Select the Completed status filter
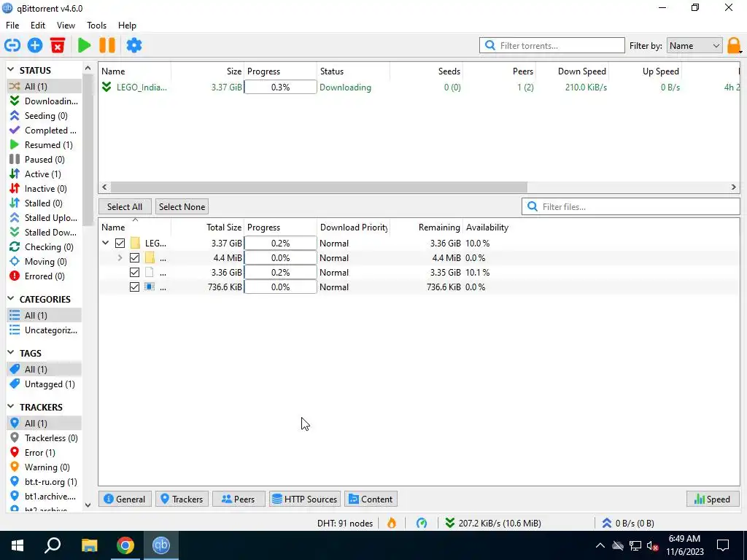Image resolution: width=747 pixels, height=560 pixels. [44, 130]
